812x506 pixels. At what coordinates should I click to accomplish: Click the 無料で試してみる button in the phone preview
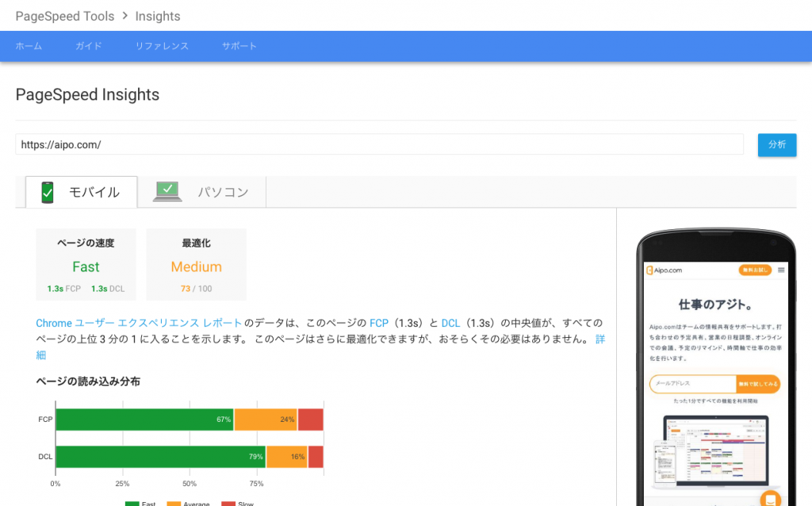coord(758,384)
